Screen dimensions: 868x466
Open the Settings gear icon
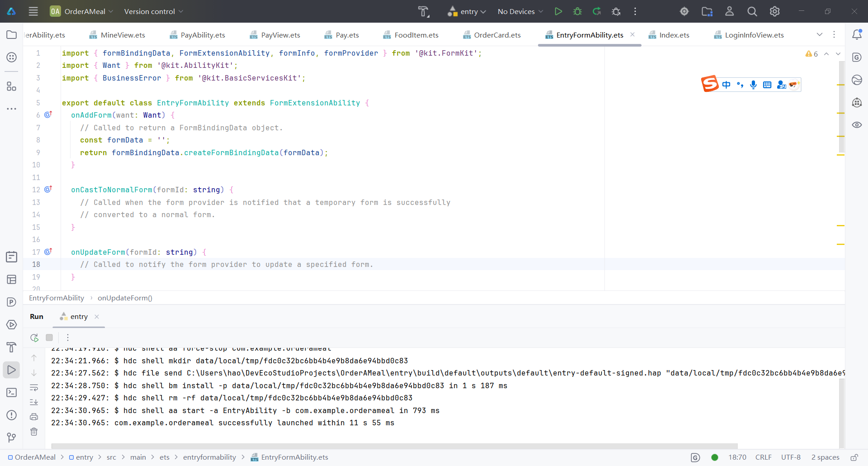click(774, 11)
